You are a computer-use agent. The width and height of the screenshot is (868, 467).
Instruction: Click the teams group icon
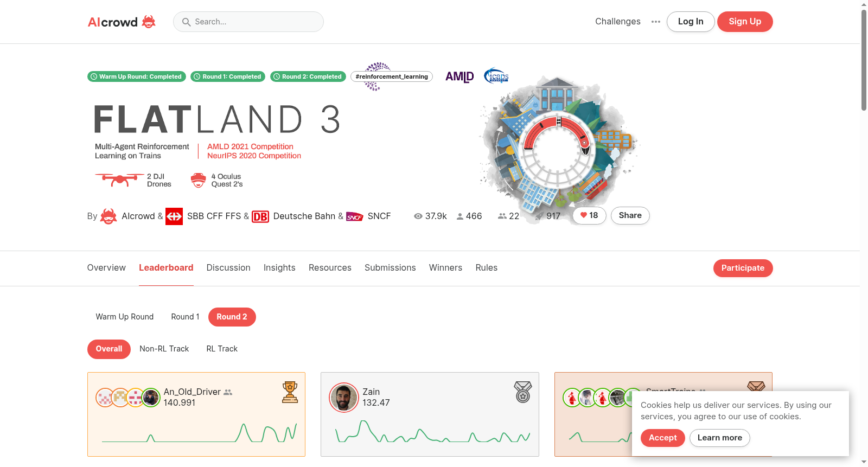click(x=502, y=216)
